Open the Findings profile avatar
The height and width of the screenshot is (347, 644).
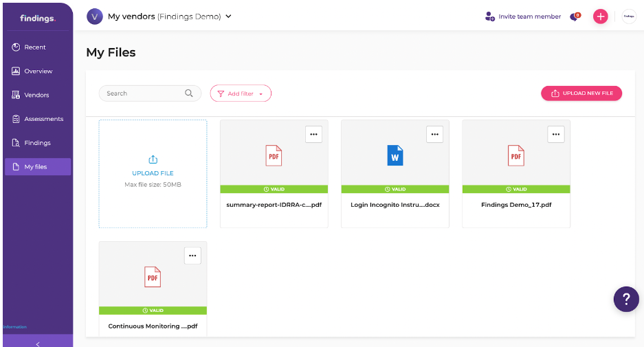629,16
